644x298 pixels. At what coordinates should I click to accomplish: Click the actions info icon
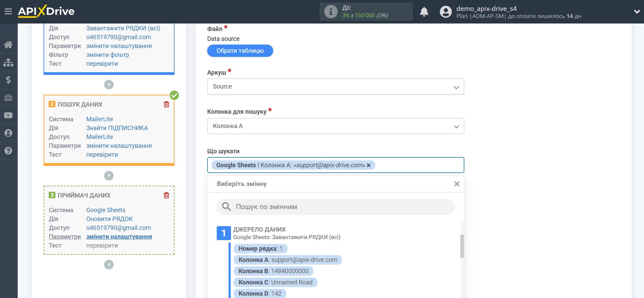click(x=331, y=12)
